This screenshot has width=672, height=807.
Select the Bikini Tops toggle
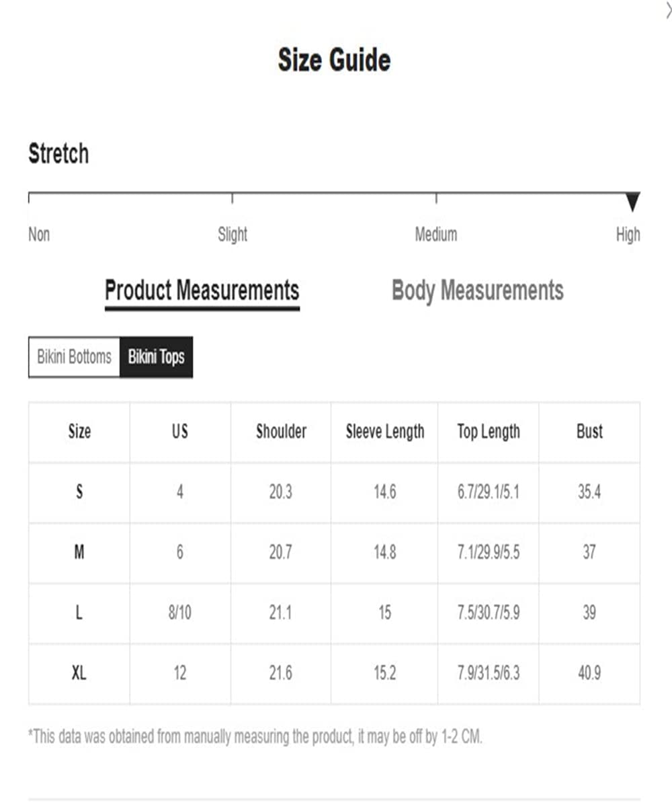pos(156,357)
